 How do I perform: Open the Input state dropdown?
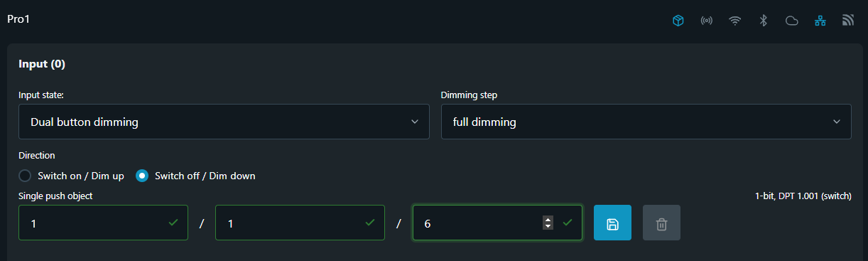[x=224, y=122]
